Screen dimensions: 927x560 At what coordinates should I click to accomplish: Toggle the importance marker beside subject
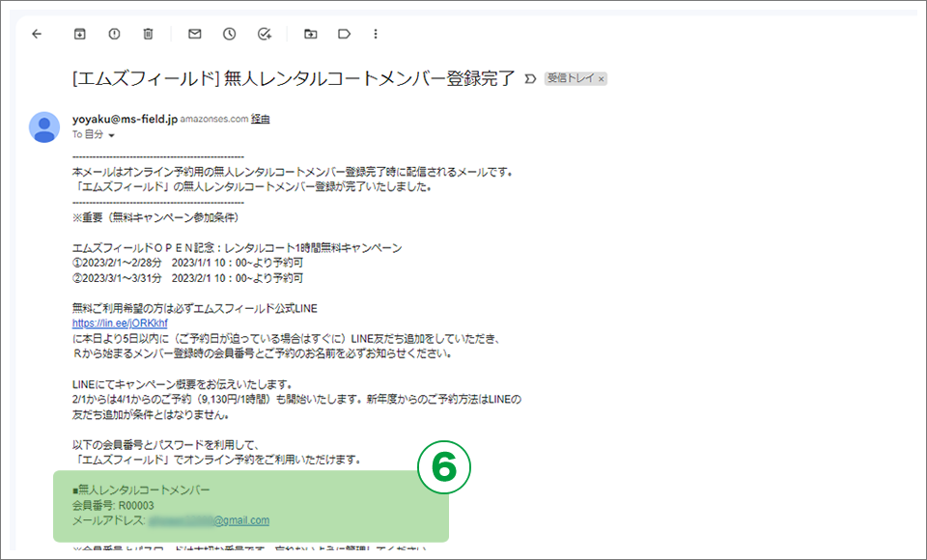[530, 79]
